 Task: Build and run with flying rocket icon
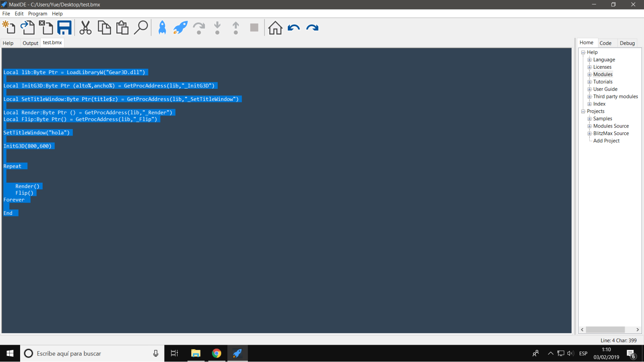pos(180,28)
